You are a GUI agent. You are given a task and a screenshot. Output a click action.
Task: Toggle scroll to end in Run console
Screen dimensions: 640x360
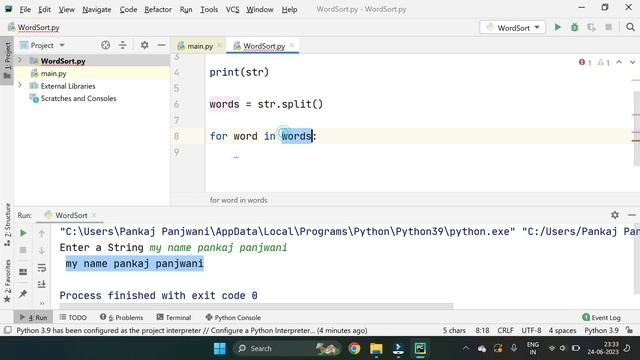pyautogui.click(x=42, y=284)
